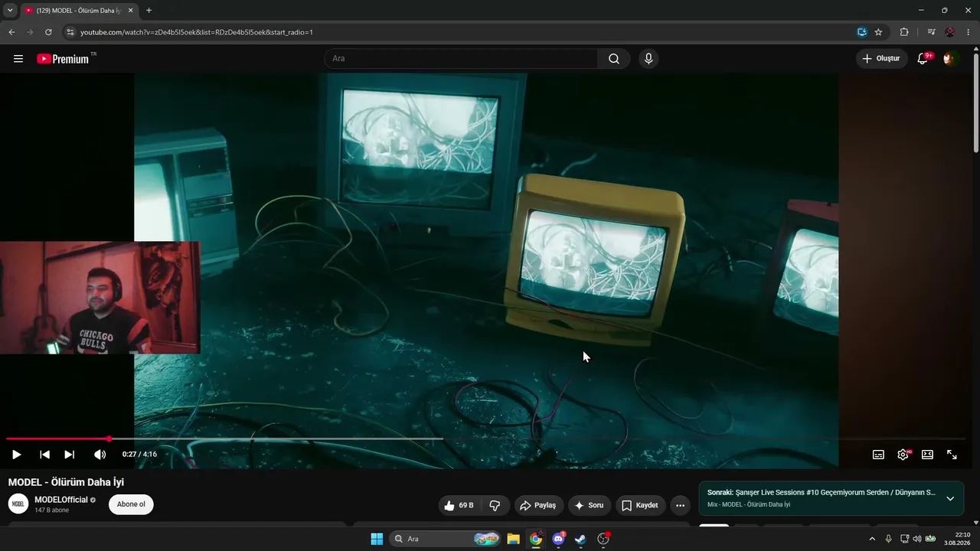The width and height of the screenshot is (980, 551).
Task: Open the Chrome three-dot menu
Action: 969,32
